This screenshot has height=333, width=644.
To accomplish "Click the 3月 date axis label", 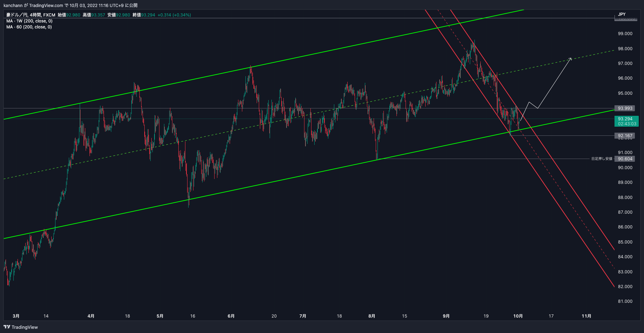I will 16,316.
